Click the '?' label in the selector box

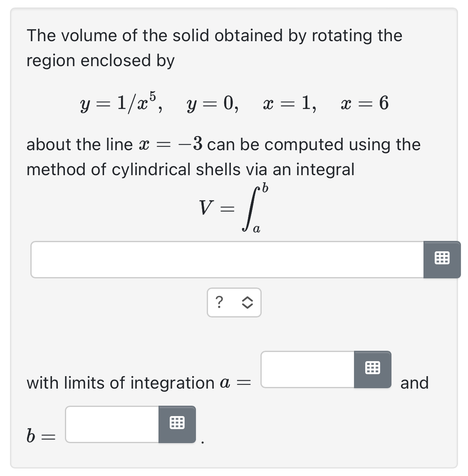(220, 303)
